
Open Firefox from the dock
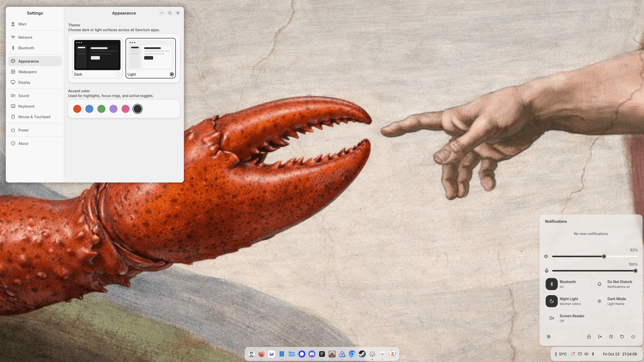pos(261,354)
